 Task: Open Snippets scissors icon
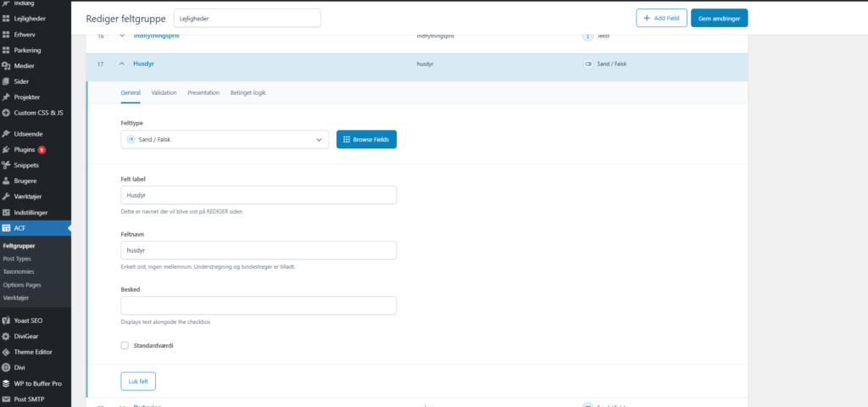point(6,165)
